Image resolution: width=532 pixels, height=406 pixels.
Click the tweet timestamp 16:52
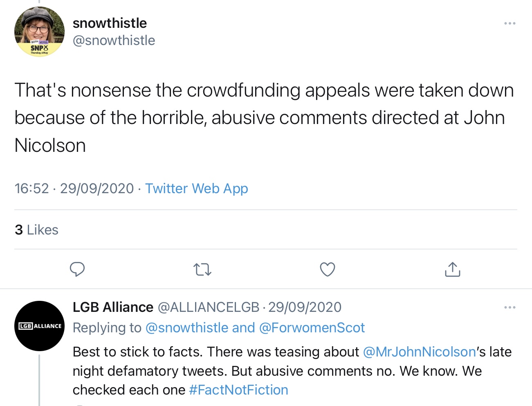coord(31,188)
